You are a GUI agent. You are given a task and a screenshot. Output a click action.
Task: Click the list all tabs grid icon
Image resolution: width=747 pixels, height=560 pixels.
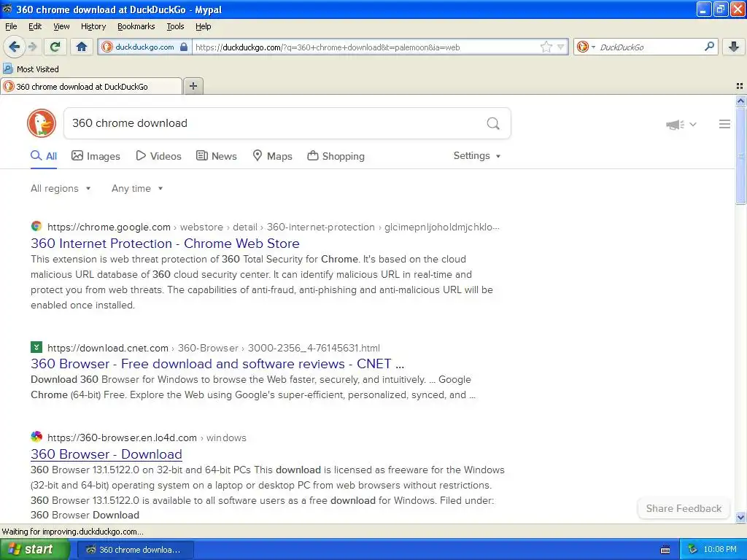(740, 86)
